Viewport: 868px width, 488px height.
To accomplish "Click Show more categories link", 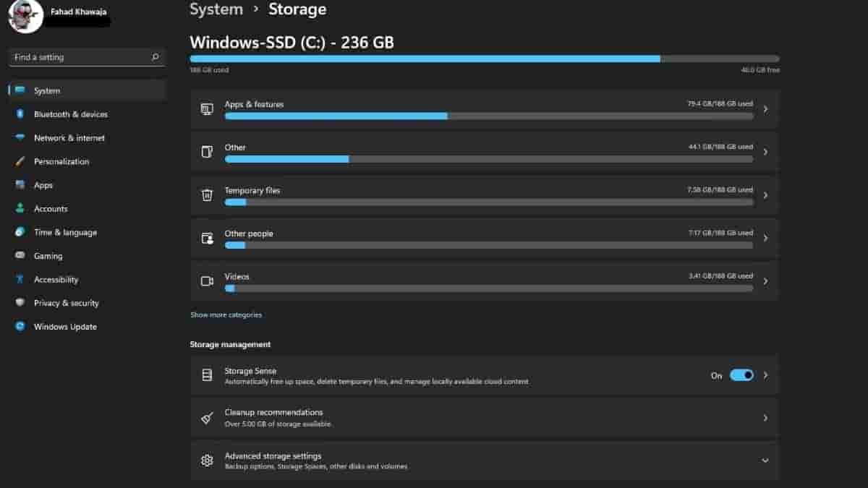I will click(x=226, y=315).
